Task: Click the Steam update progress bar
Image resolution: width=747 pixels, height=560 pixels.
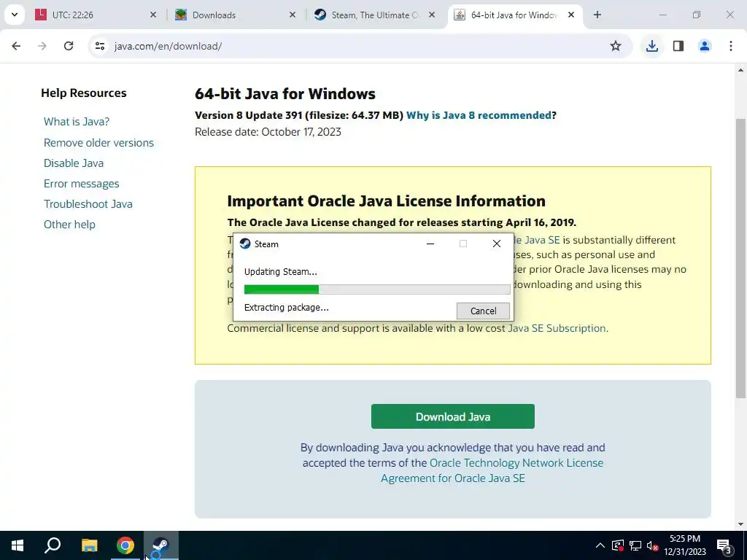Action: pos(377,289)
